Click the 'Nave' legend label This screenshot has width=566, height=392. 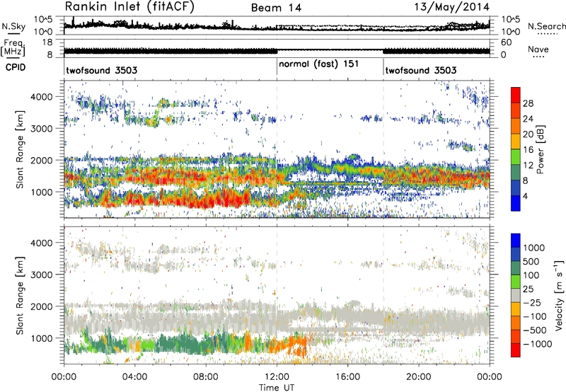pyautogui.click(x=538, y=49)
